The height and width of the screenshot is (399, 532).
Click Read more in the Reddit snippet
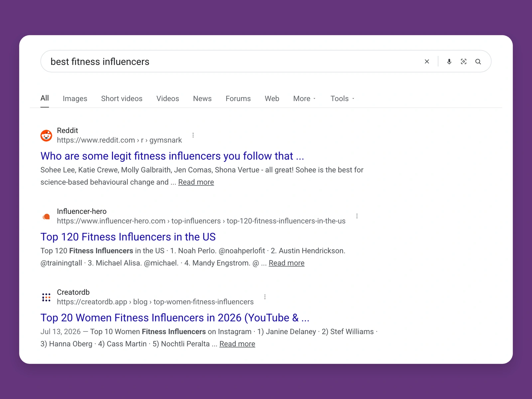[196, 182]
